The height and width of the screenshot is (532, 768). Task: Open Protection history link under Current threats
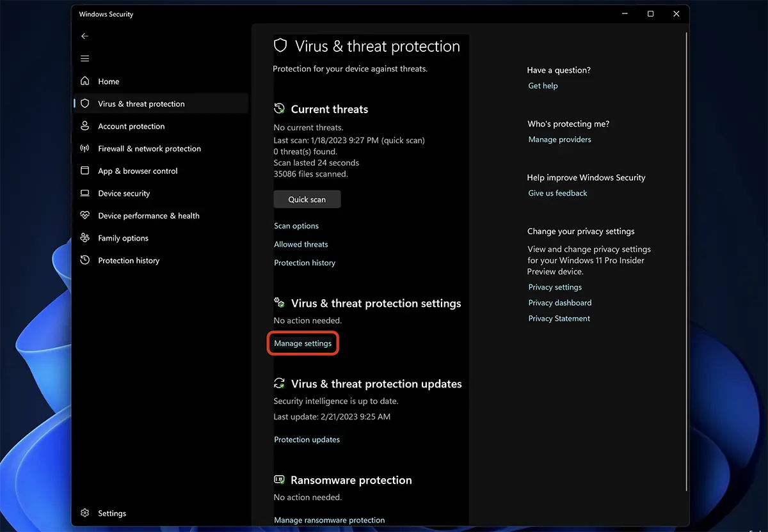tap(305, 263)
